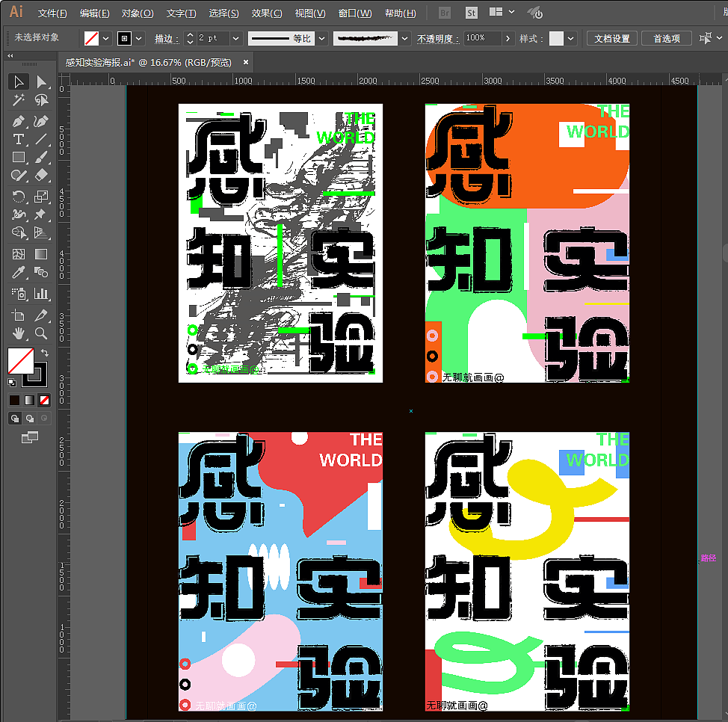Open Adobe Bridge via Br icon

point(444,13)
